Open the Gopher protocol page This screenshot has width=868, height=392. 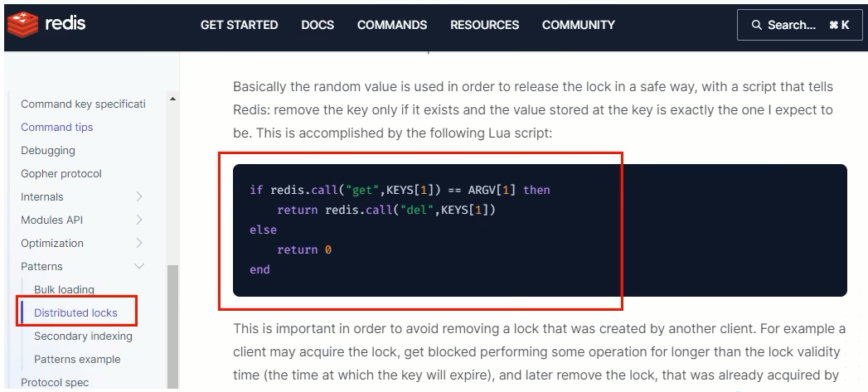(x=61, y=174)
